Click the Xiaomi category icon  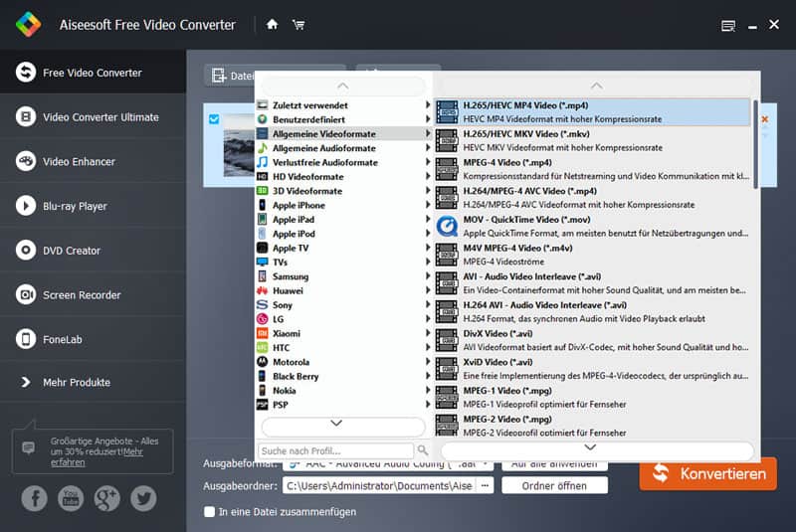pos(262,333)
